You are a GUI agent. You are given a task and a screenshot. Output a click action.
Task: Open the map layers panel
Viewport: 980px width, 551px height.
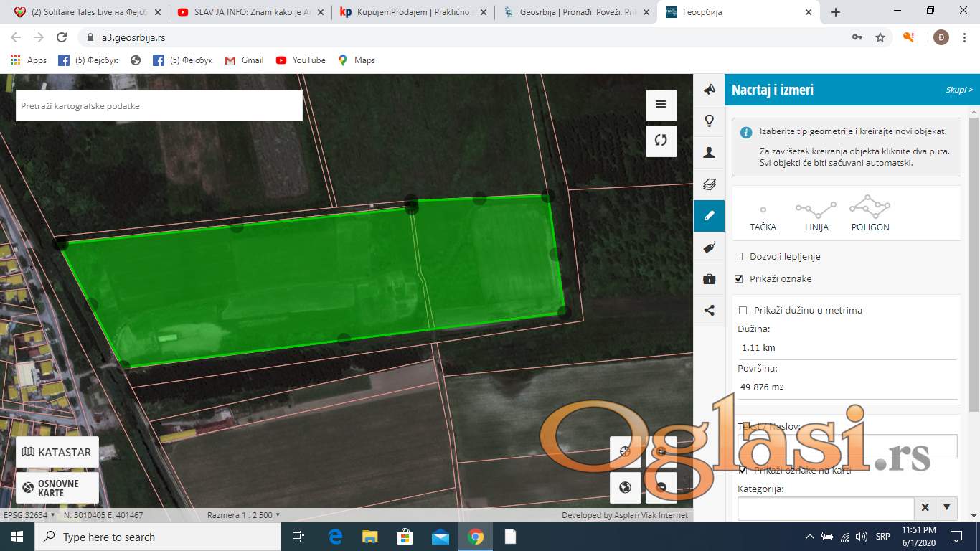709,184
